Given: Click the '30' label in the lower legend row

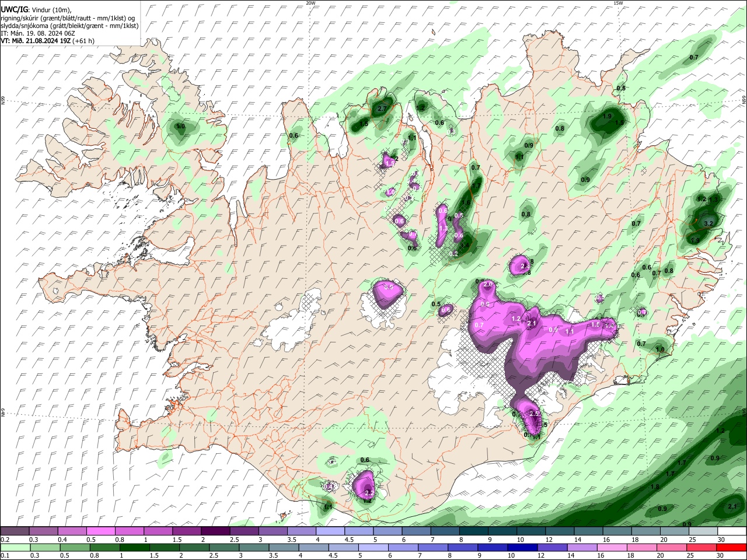Looking at the screenshot, I should pyautogui.click(x=721, y=556).
